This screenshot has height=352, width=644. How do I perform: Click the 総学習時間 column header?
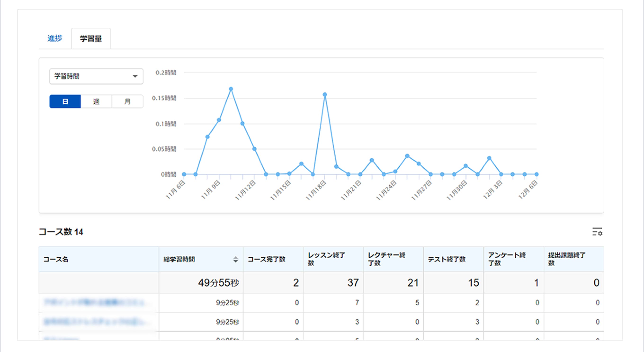click(179, 259)
